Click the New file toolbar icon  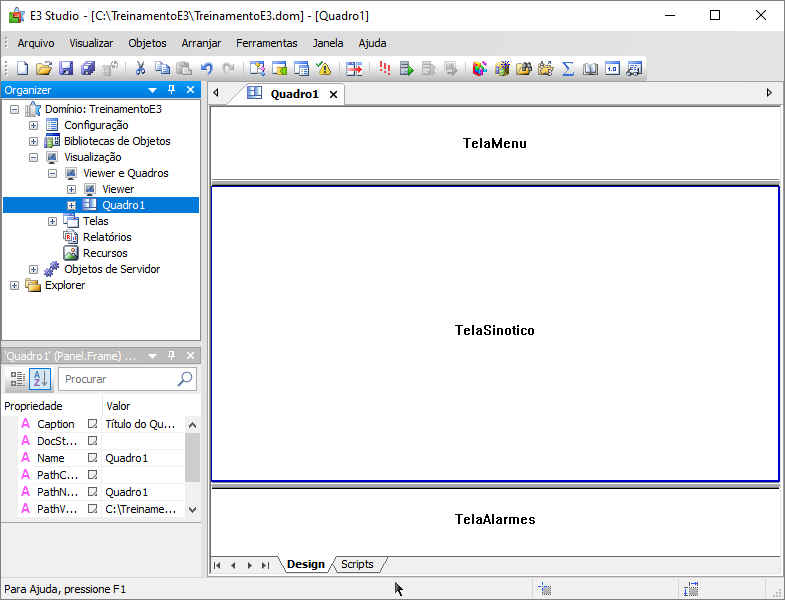coord(22,69)
